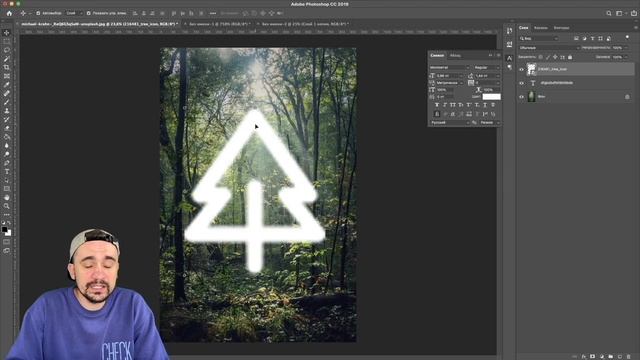Screen dimensions: 640x360
Task: Select the Gradient tool
Action: 7,137
